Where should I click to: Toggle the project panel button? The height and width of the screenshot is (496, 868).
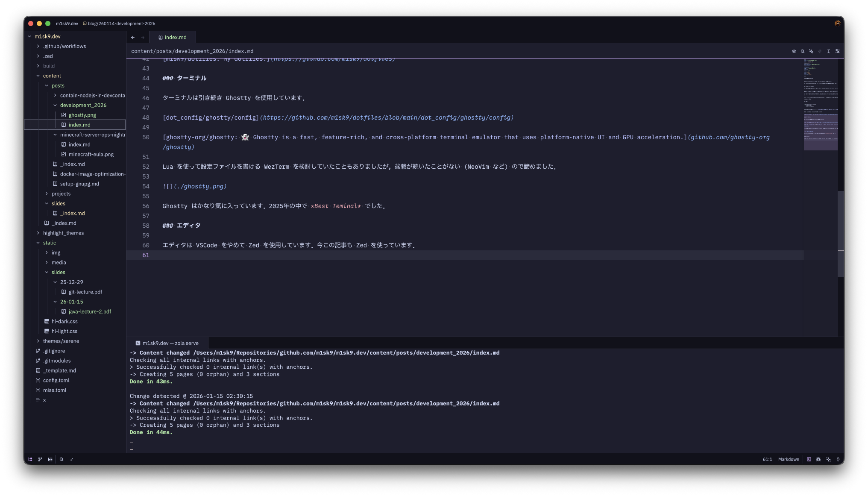(x=30, y=459)
